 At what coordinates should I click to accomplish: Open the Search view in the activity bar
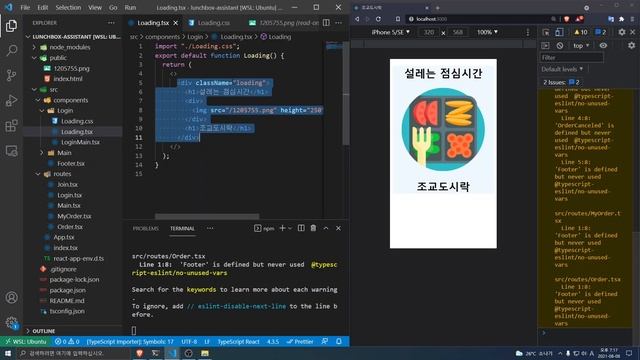11,51
